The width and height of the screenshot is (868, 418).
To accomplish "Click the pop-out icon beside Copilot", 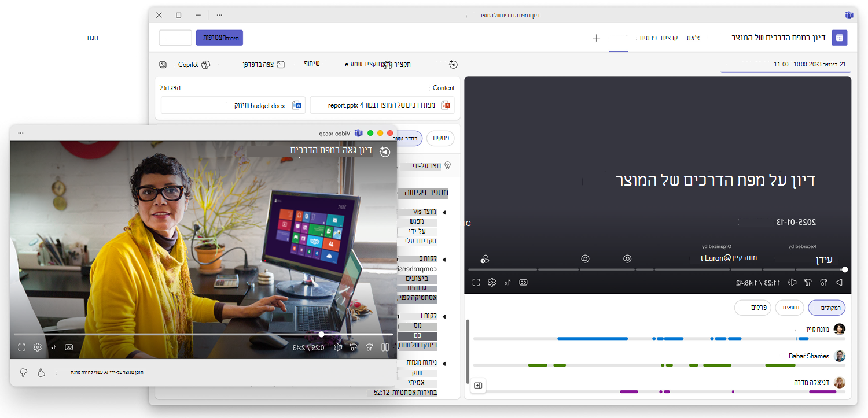I will pyautogui.click(x=163, y=65).
